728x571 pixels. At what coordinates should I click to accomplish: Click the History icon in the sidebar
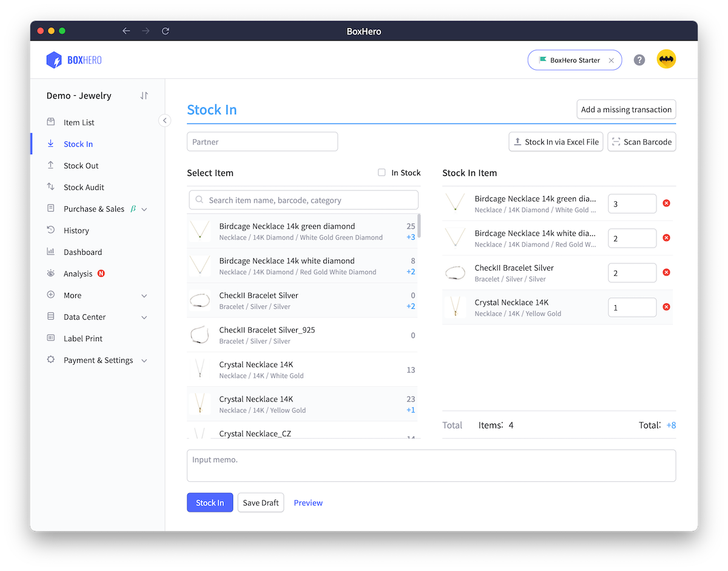pos(52,230)
